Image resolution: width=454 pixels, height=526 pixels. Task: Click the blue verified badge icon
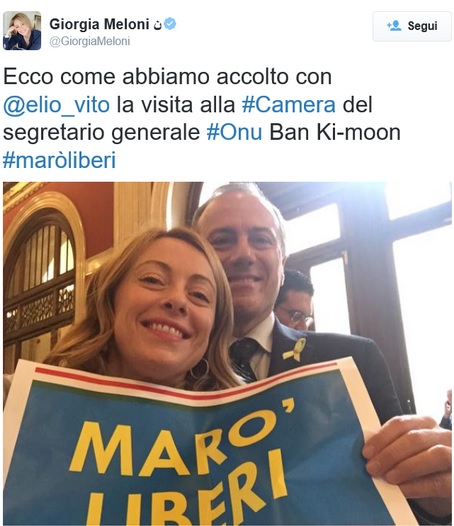click(170, 24)
